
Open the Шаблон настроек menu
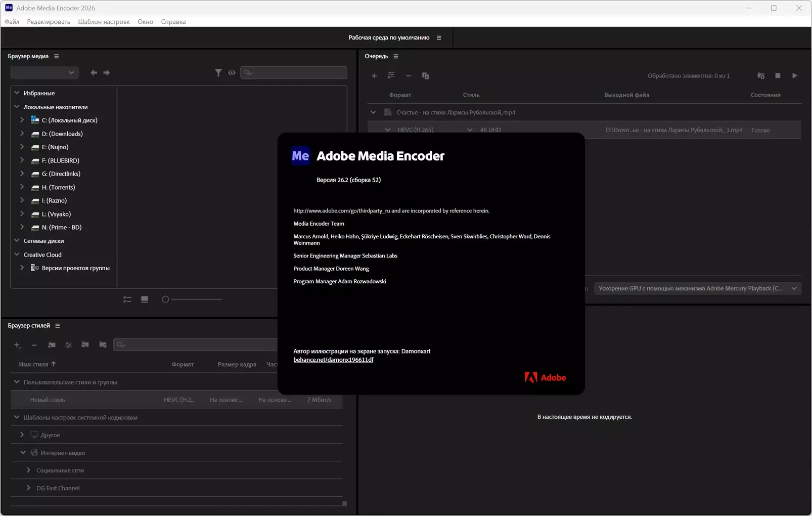tap(104, 22)
